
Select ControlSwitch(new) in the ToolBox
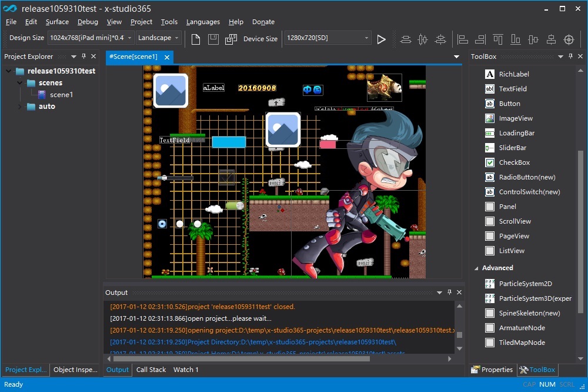point(529,191)
